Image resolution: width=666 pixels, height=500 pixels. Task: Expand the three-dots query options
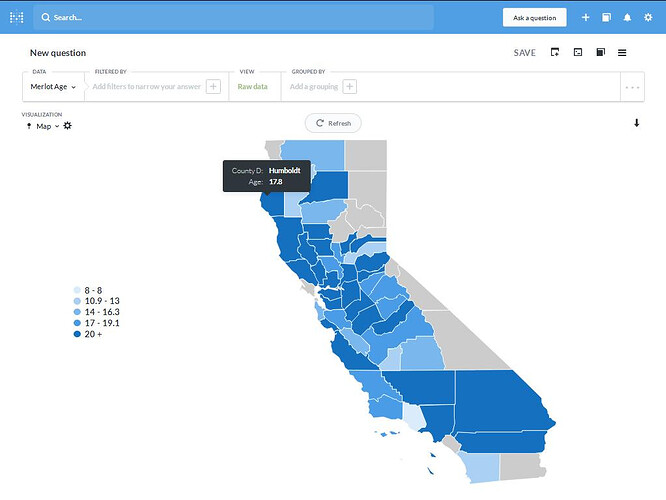pos(632,88)
